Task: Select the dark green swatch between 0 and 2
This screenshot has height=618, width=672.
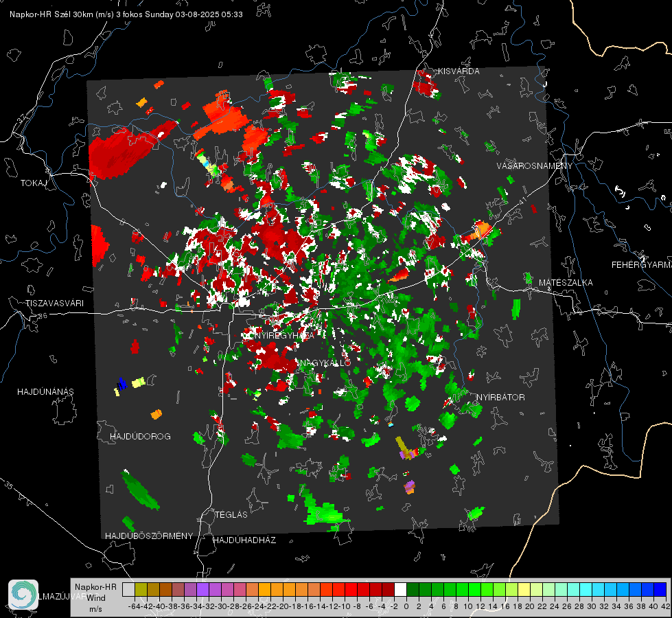Action: [413, 589]
